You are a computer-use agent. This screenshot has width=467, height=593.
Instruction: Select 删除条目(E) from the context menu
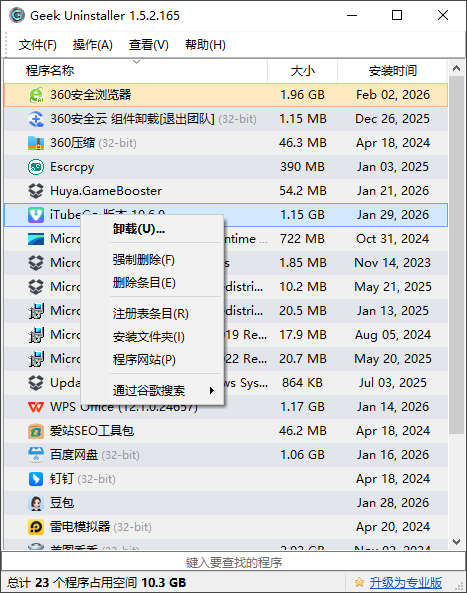point(152,283)
